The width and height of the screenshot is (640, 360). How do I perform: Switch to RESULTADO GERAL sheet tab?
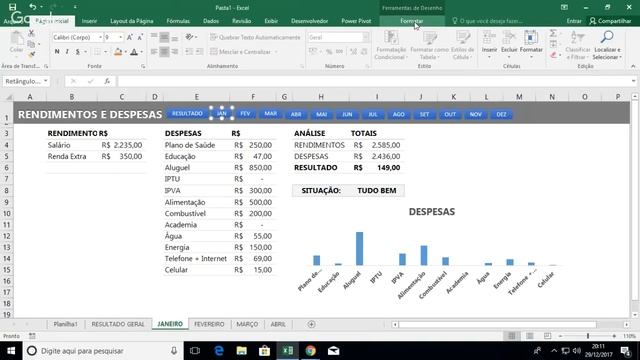pos(118,324)
